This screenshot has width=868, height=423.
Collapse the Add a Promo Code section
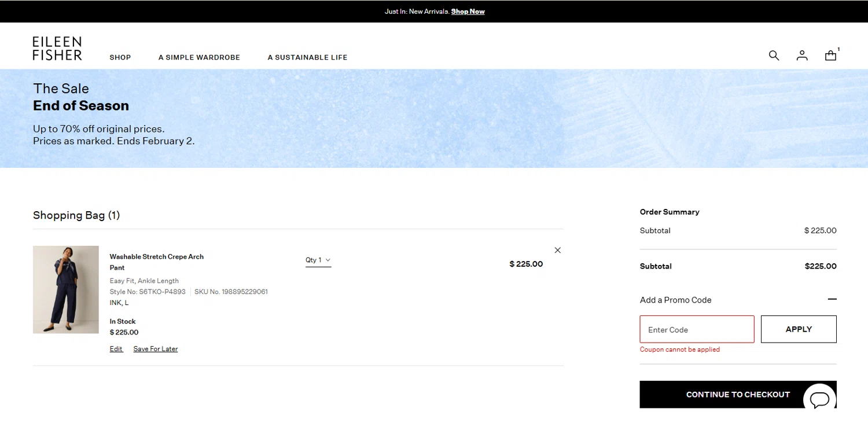(832, 299)
